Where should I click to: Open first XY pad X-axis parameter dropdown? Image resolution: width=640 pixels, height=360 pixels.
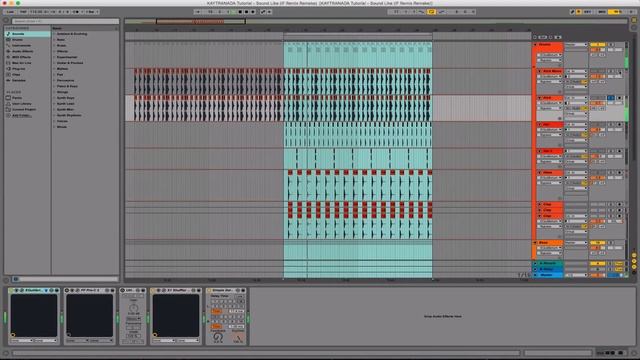22,340
